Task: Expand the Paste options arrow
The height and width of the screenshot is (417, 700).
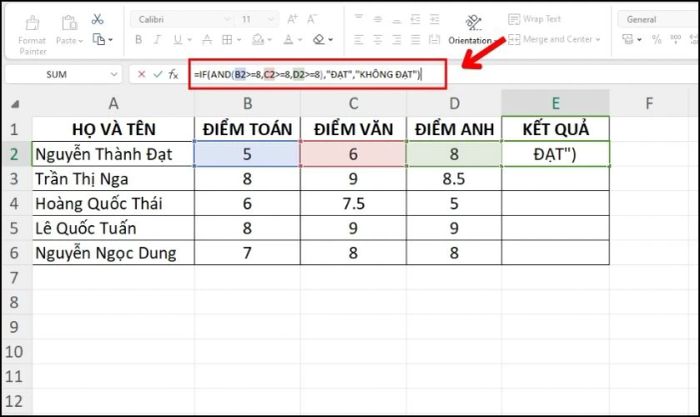Action: coord(81,41)
